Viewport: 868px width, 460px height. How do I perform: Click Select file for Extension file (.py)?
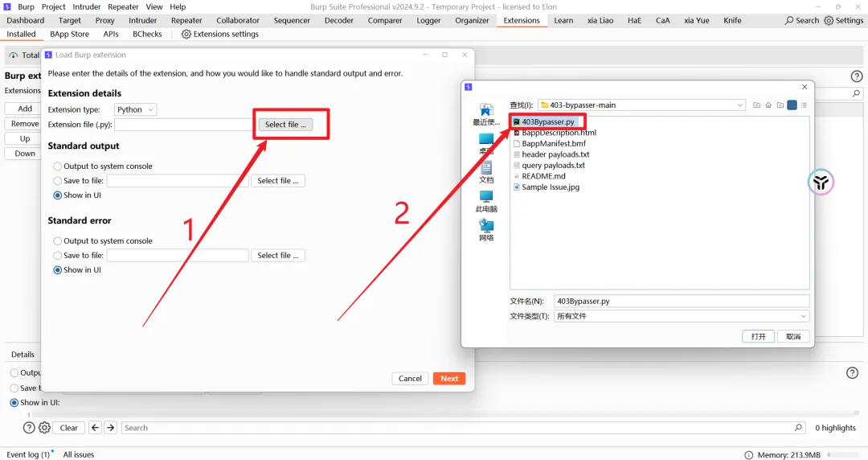click(285, 125)
